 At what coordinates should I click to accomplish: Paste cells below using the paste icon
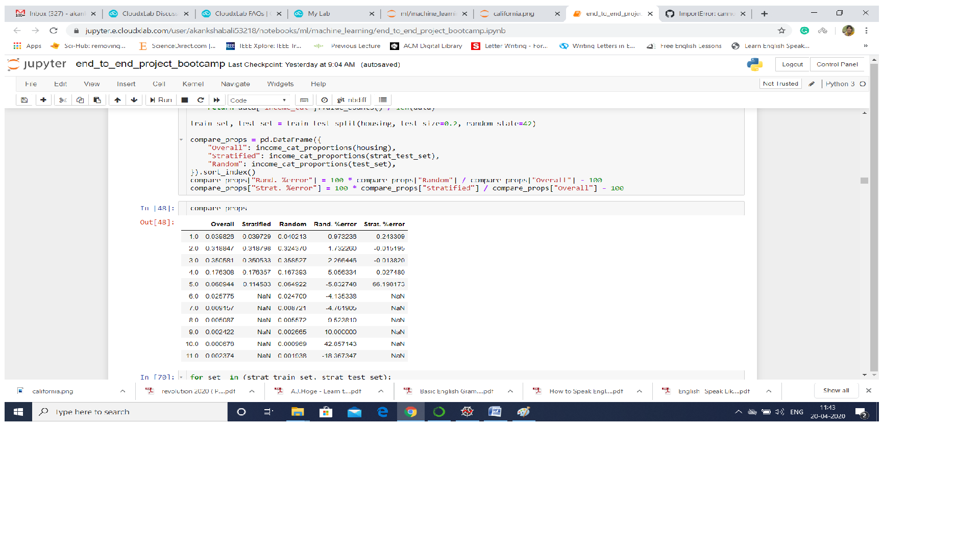[x=97, y=100]
